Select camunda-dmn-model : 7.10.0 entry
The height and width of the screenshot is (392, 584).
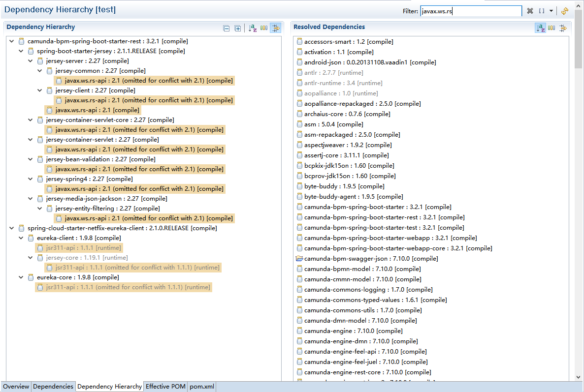point(357,321)
